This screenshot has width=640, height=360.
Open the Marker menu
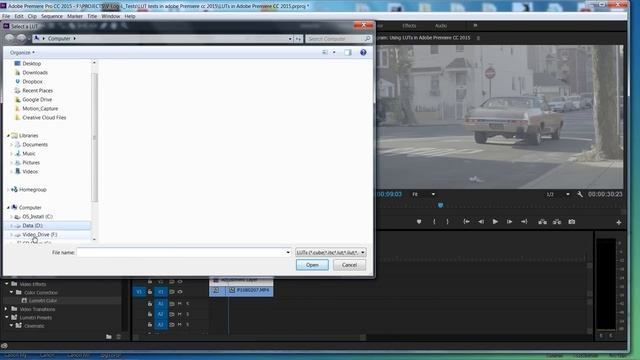point(75,16)
